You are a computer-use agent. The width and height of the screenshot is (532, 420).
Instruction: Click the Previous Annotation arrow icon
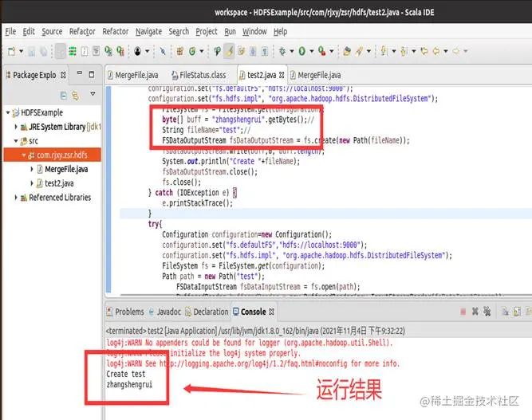coord(404,51)
